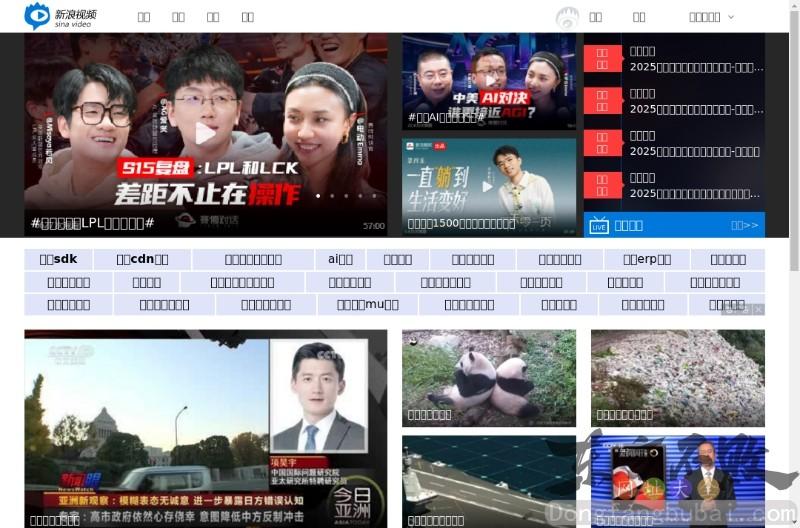Click the LIVE television icon
This screenshot has width=800, height=528.
pyautogui.click(x=598, y=225)
